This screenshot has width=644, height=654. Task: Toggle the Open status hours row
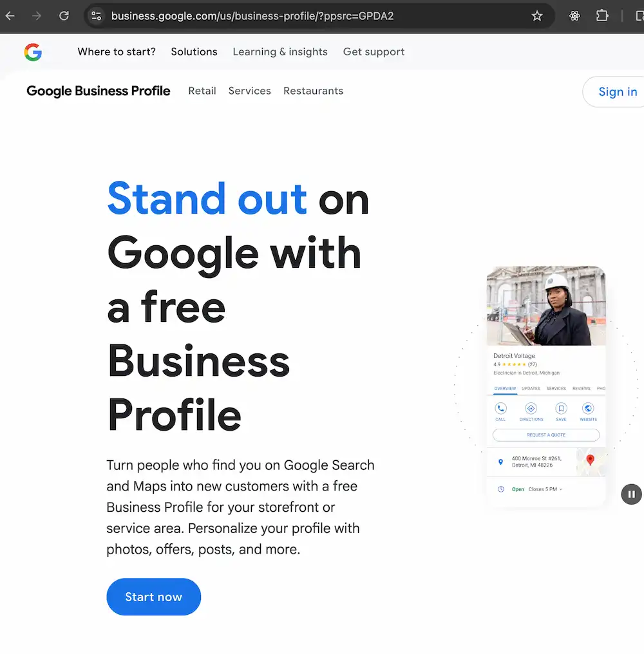(x=518, y=489)
